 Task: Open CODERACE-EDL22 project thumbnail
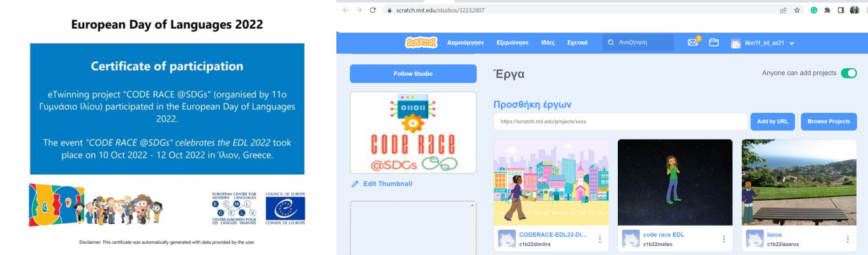pyautogui.click(x=551, y=182)
